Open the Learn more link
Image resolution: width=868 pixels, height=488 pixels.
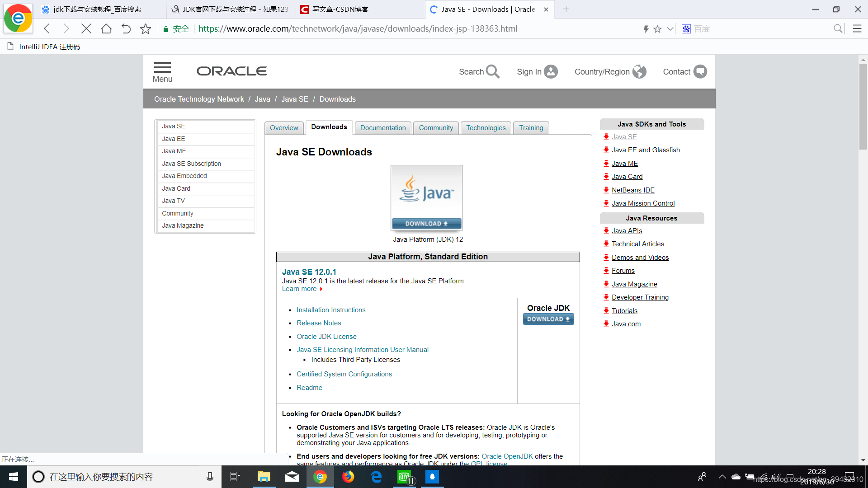click(x=302, y=289)
